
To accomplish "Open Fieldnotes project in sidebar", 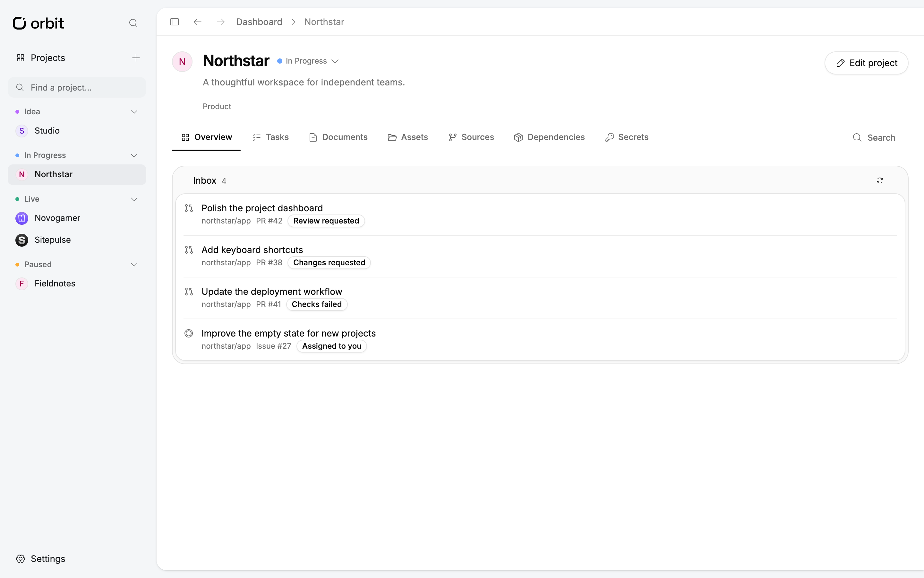I will pyautogui.click(x=77, y=284).
